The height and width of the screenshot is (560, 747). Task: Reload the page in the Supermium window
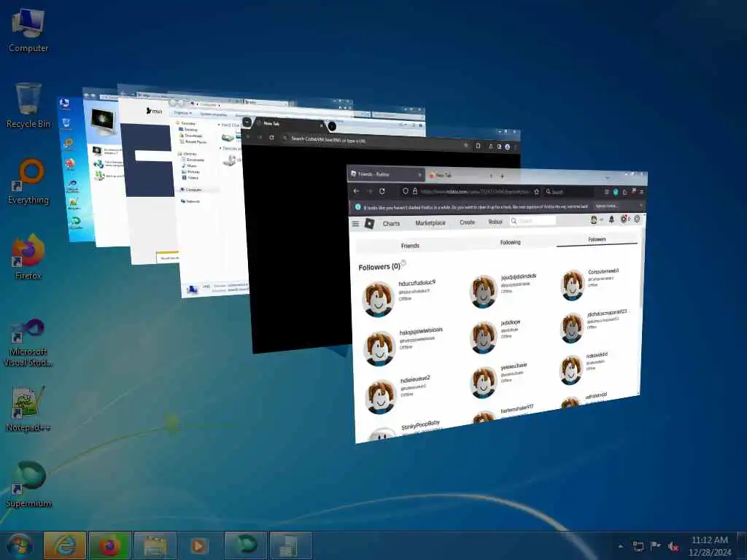pos(271,137)
